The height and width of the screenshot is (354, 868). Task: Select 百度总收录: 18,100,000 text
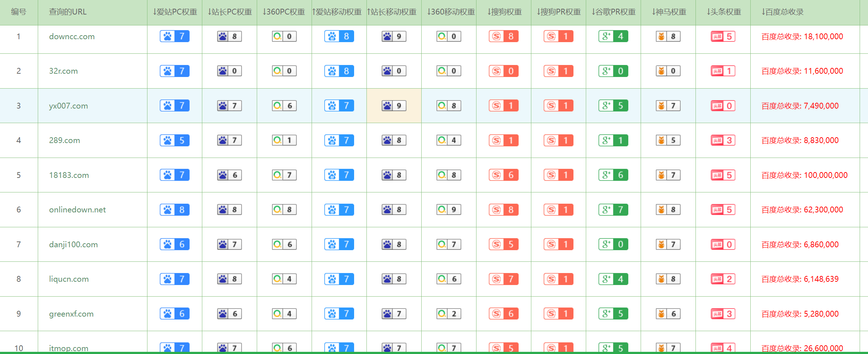802,36
